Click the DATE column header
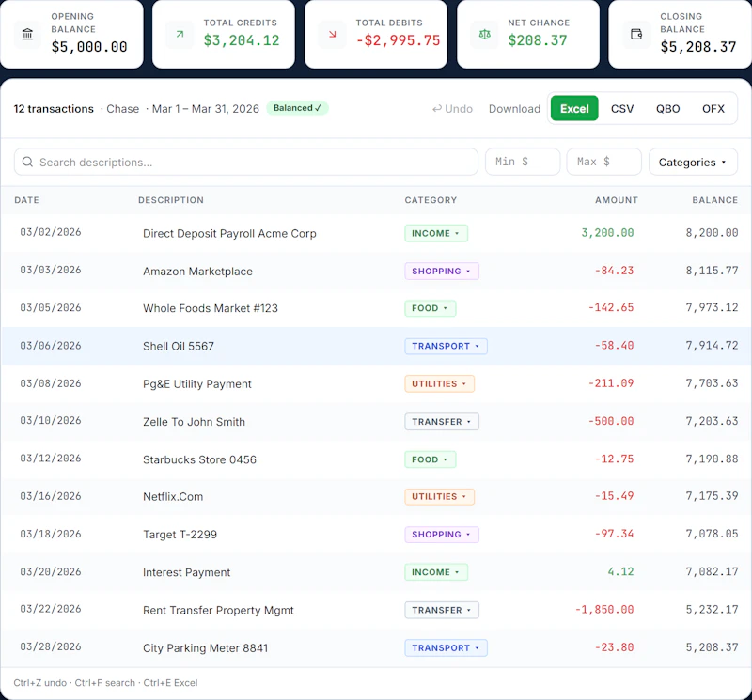This screenshot has height=700, width=752. [x=27, y=200]
